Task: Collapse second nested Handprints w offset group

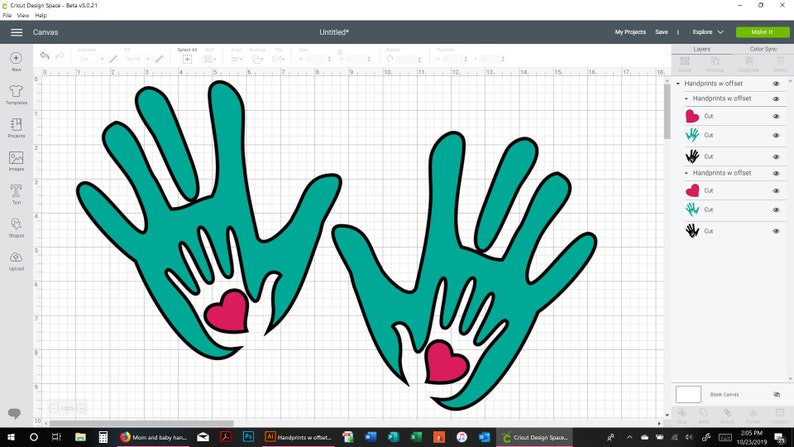Action: 686,173
